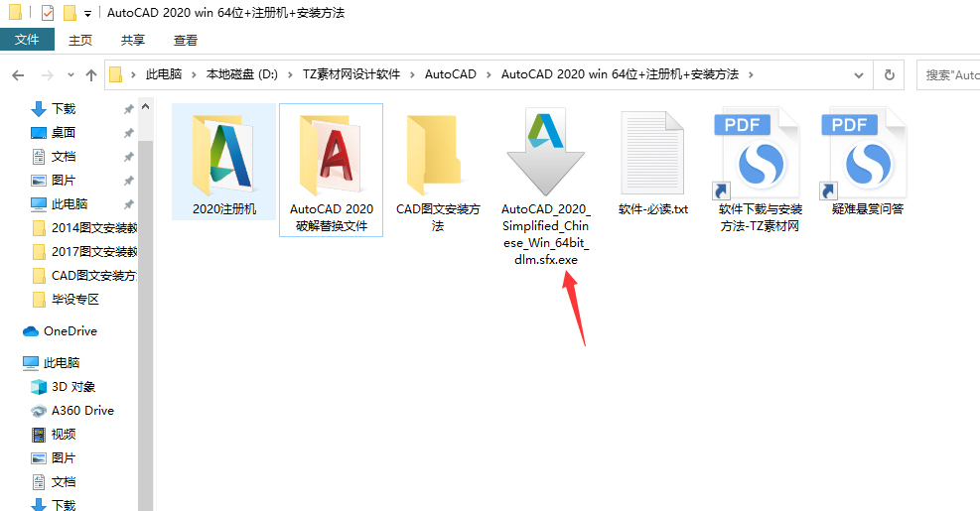Select the AutoCAD_2020 sfx.exe installer icon
Screen dimensions: 980x511
[546, 153]
